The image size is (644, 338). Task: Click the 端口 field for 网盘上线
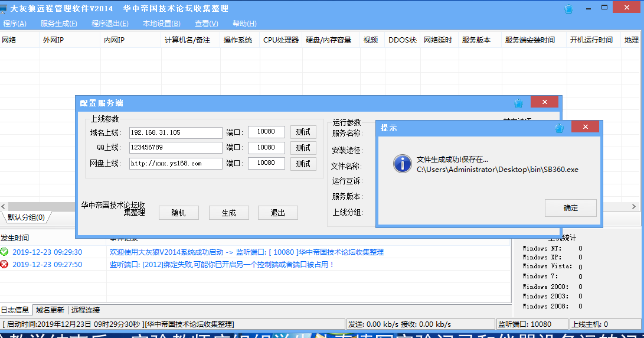click(266, 163)
